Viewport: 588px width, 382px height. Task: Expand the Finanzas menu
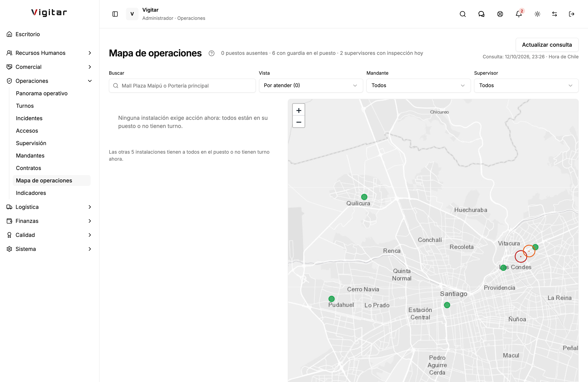point(49,221)
